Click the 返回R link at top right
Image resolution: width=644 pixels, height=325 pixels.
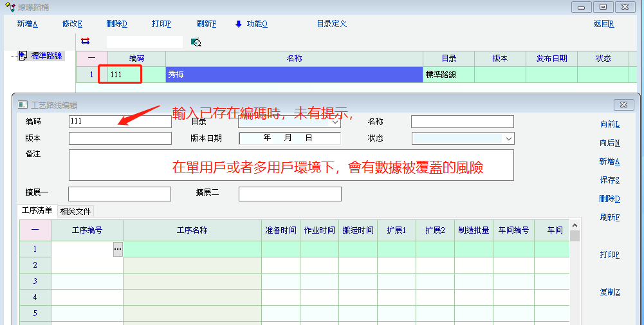(x=603, y=24)
